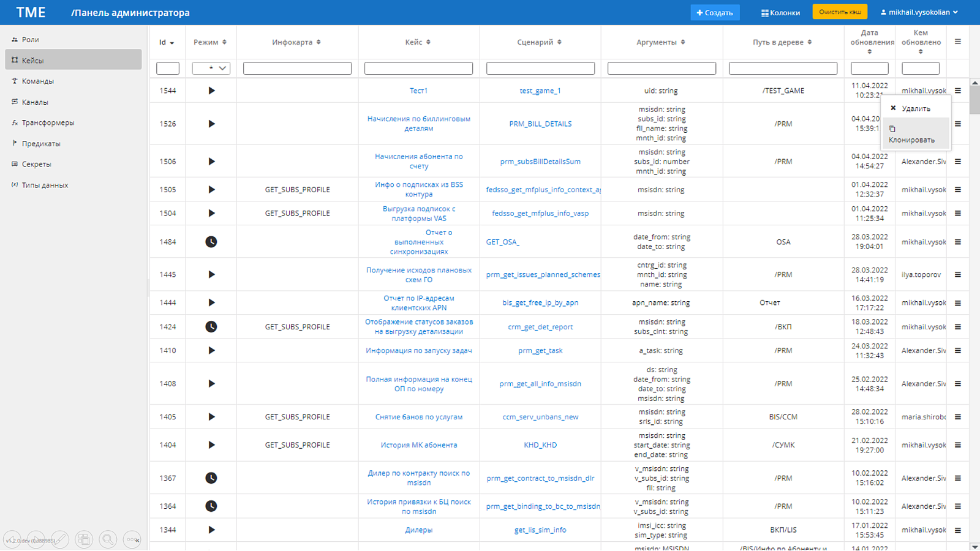Open the row menu for case 1344
The image size is (980, 551).
[x=957, y=530]
